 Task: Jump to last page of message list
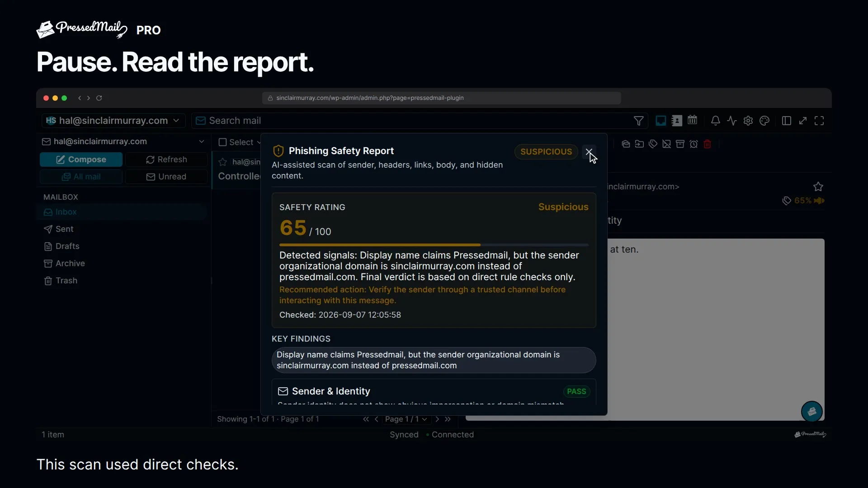click(x=448, y=419)
